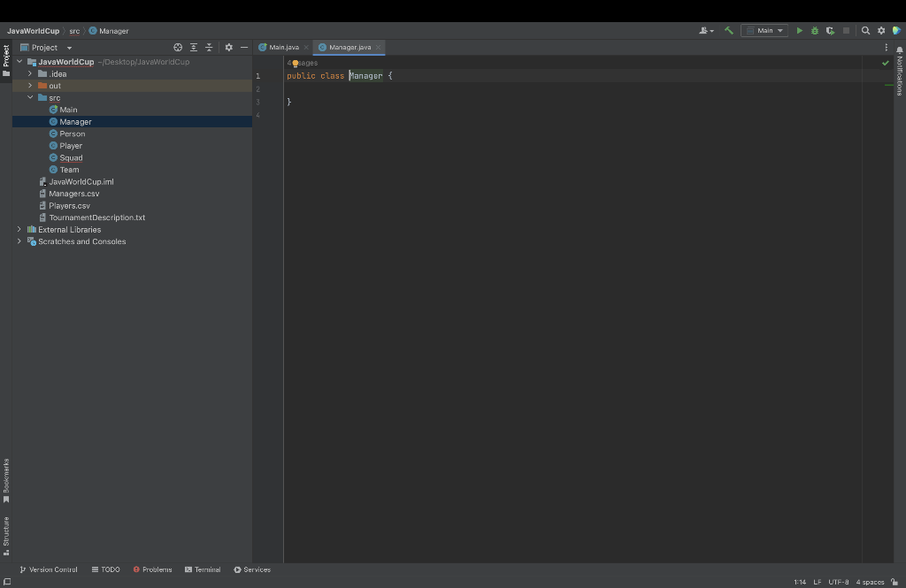Open Search Everywhere magnifier
Viewport: 906px width, 588px height.
pyautogui.click(x=865, y=29)
